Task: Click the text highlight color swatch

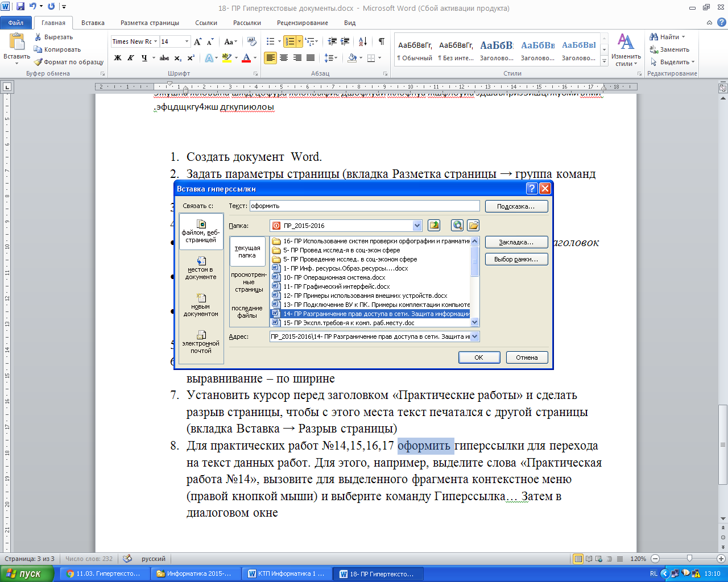Action: [x=226, y=58]
